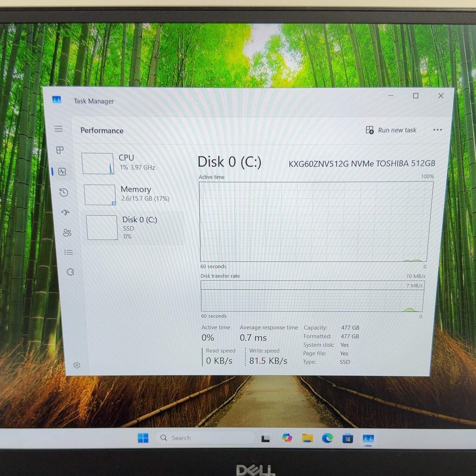Click the 7 MB/s graph scale label
The image size is (476, 476).
pyautogui.click(x=414, y=286)
